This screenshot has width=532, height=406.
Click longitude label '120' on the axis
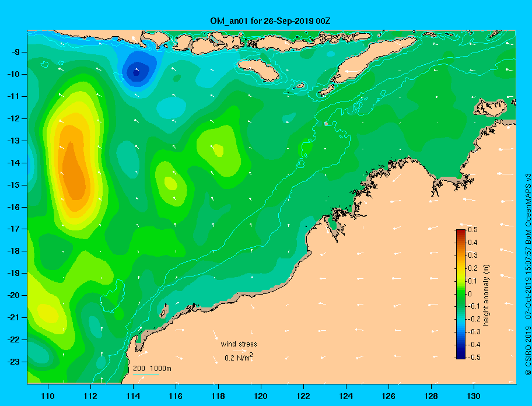[x=261, y=396]
